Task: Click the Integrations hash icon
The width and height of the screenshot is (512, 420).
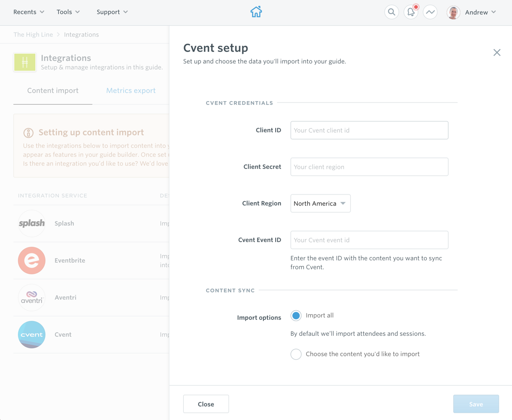Action: point(25,62)
